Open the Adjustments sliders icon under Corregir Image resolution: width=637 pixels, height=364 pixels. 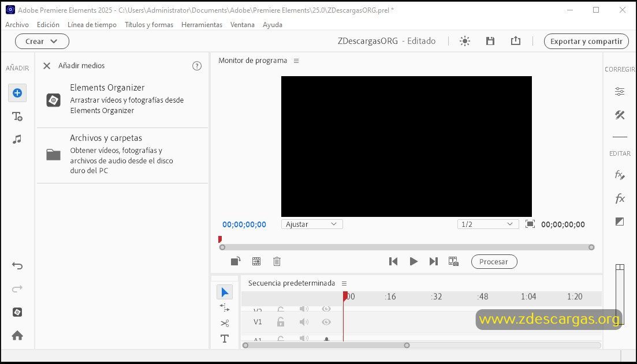click(x=620, y=92)
